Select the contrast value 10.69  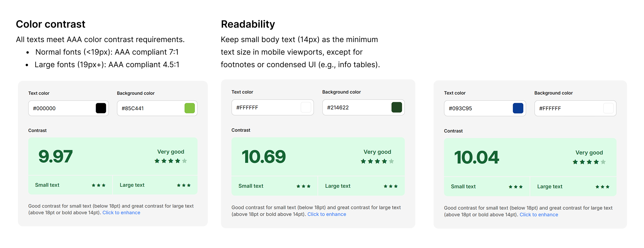(x=264, y=157)
